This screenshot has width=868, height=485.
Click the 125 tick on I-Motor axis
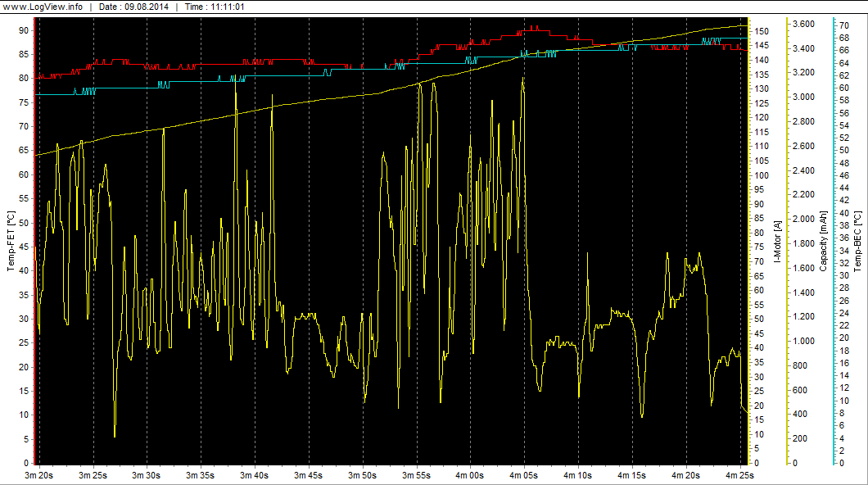point(762,103)
